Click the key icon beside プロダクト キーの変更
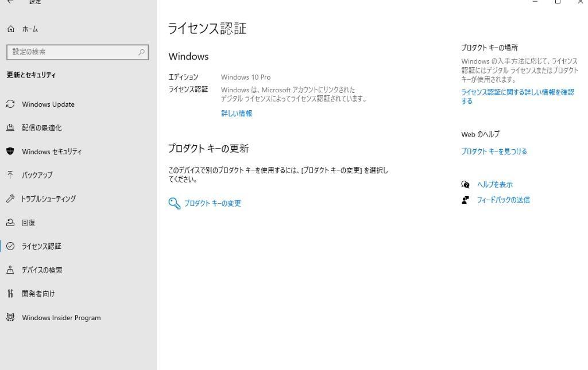Viewport: 588px width, 370px height. 175,203
